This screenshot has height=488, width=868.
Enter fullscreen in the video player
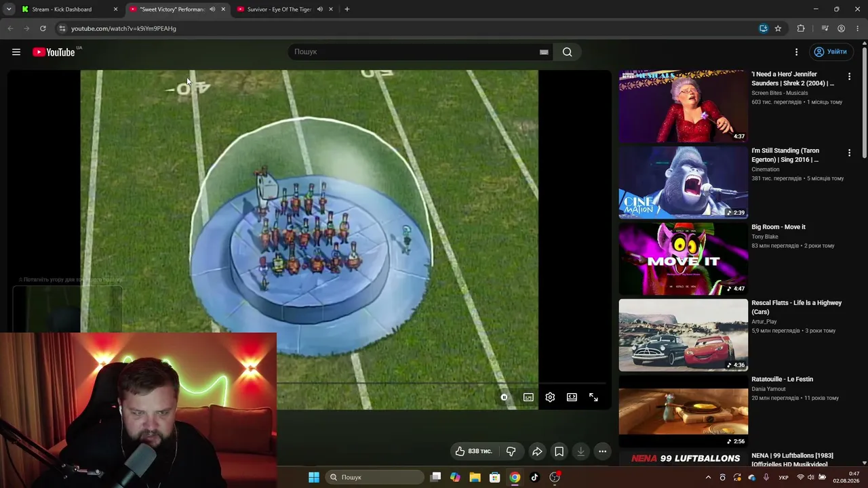593,397
